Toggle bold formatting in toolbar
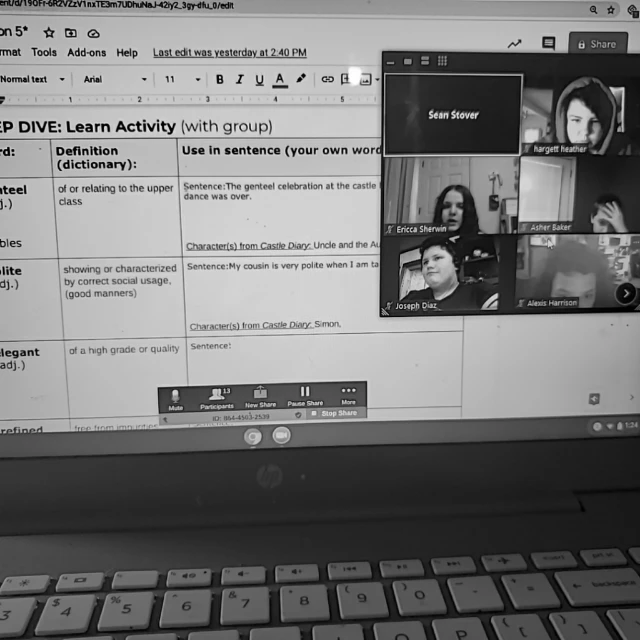 [x=220, y=79]
